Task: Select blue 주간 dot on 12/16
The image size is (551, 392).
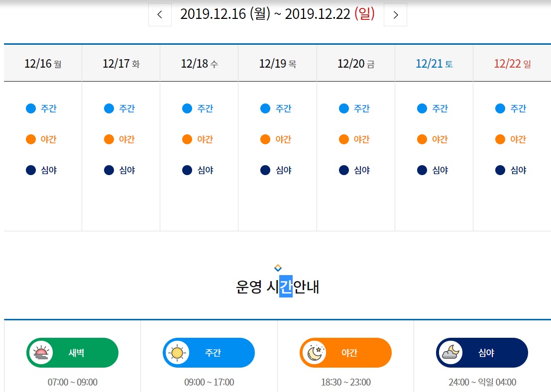Action: (x=31, y=108)
